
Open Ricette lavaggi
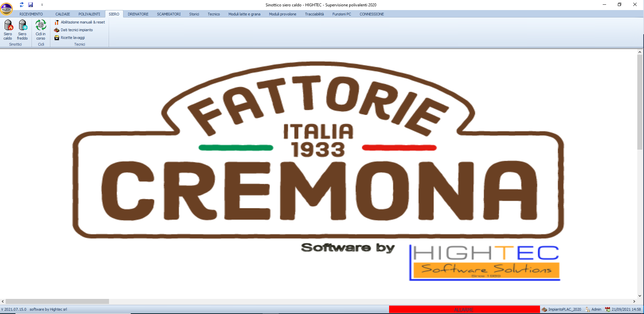tap(70, 38)
